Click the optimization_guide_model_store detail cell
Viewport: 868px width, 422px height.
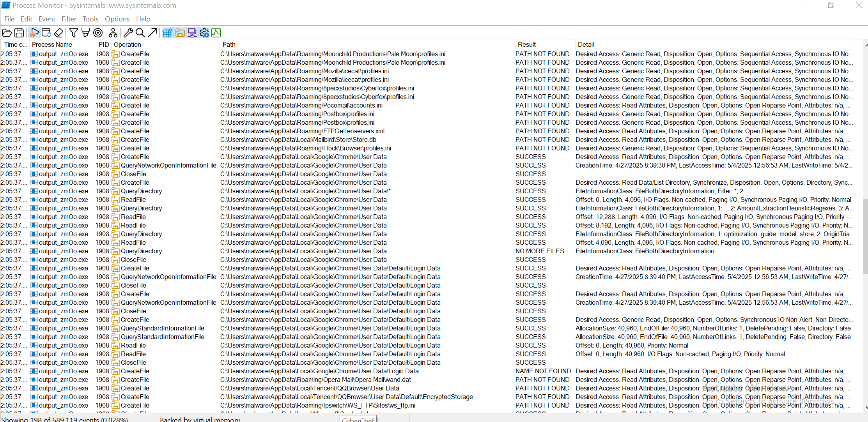click(x=715, y=234)
